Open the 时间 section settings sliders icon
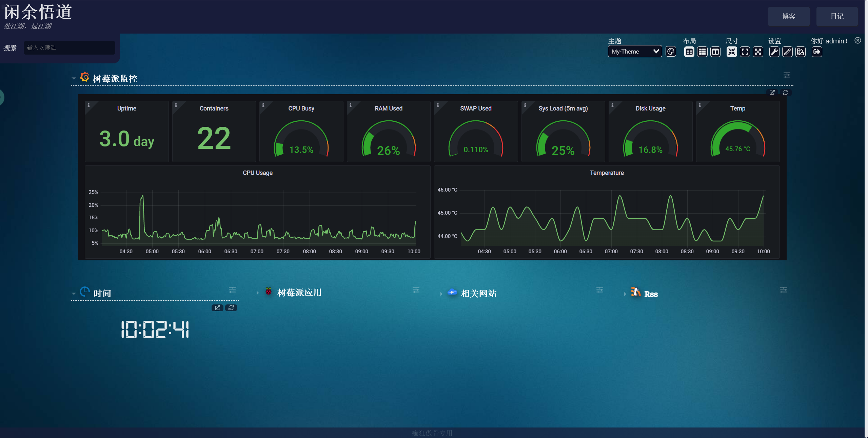The image size is (868, 438). [232, 290]
